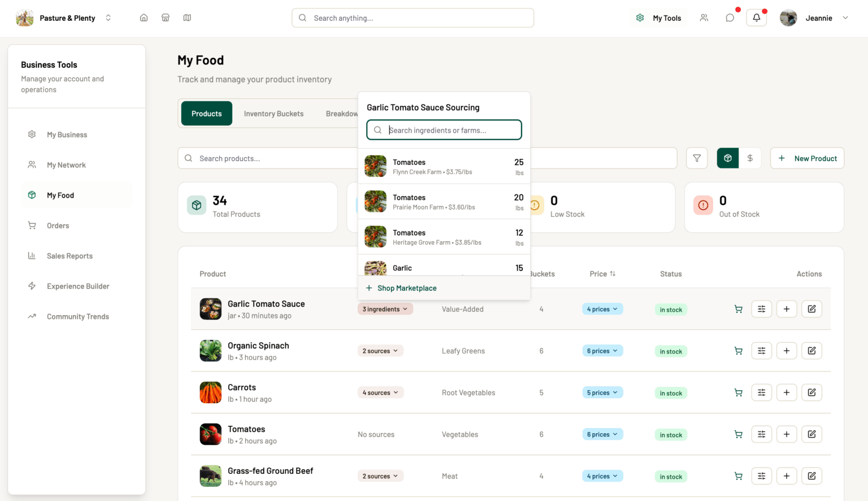Click the New Product button
The width and height of the screenshot is (868, 501).
[x=807, y=158]
